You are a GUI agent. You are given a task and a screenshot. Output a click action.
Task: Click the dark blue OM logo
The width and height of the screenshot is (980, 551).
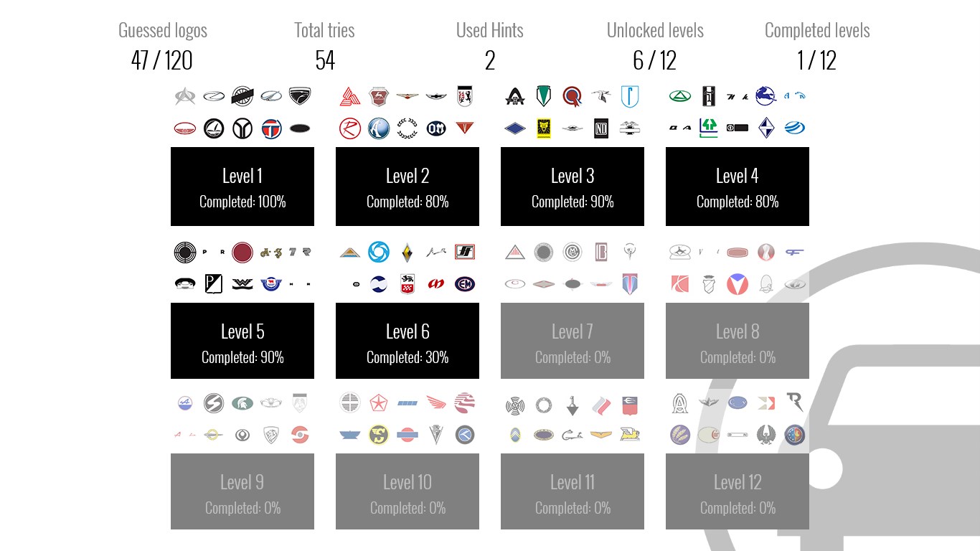pos(436,128)
